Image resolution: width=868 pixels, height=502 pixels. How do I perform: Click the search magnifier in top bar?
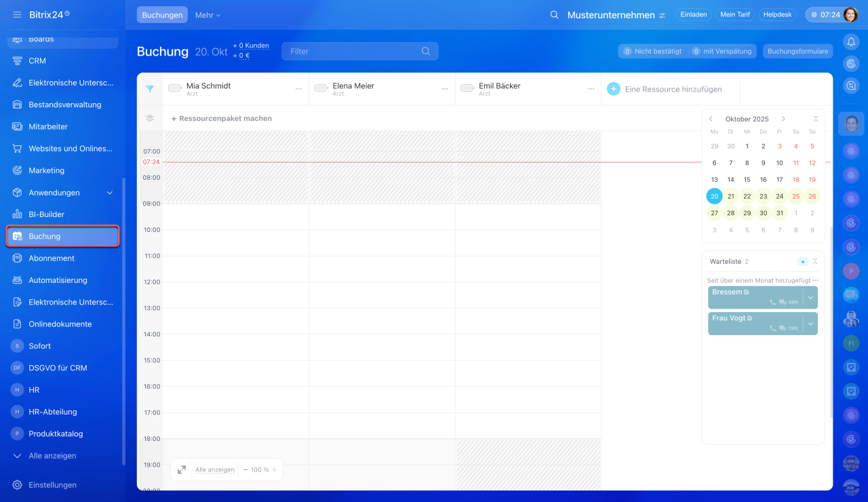pos(554,15)
